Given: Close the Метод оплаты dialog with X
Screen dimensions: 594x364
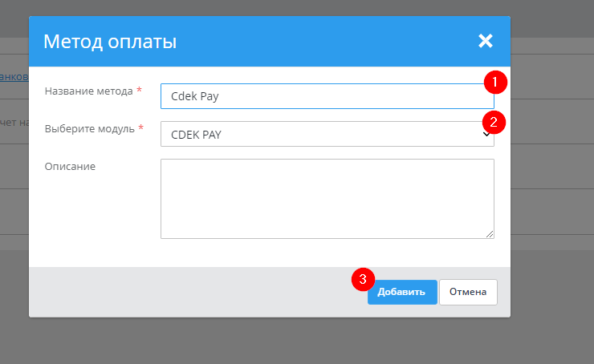Looking at the screenshot, I should pyautogui.click(x=484, y=41).
